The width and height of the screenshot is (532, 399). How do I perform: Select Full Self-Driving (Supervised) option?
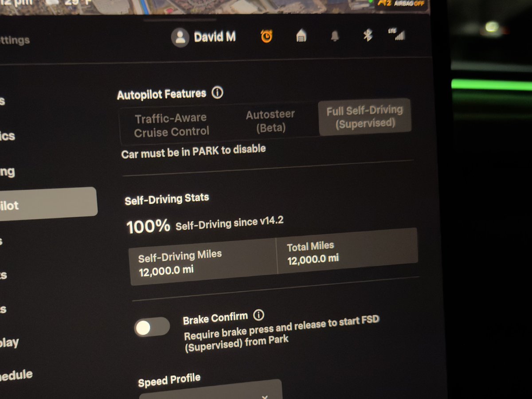point(364,117)
